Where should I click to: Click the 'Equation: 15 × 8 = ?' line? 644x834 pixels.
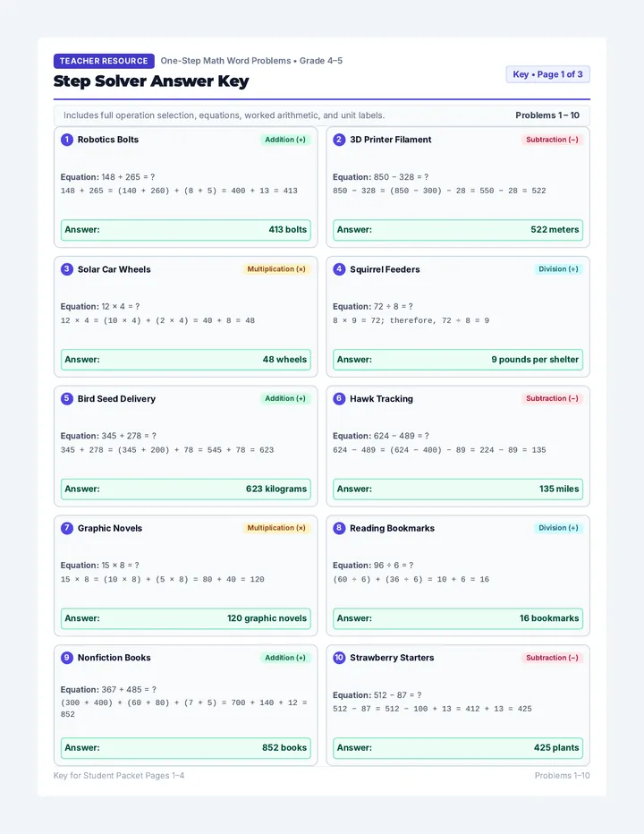click(x=100, y=565)
